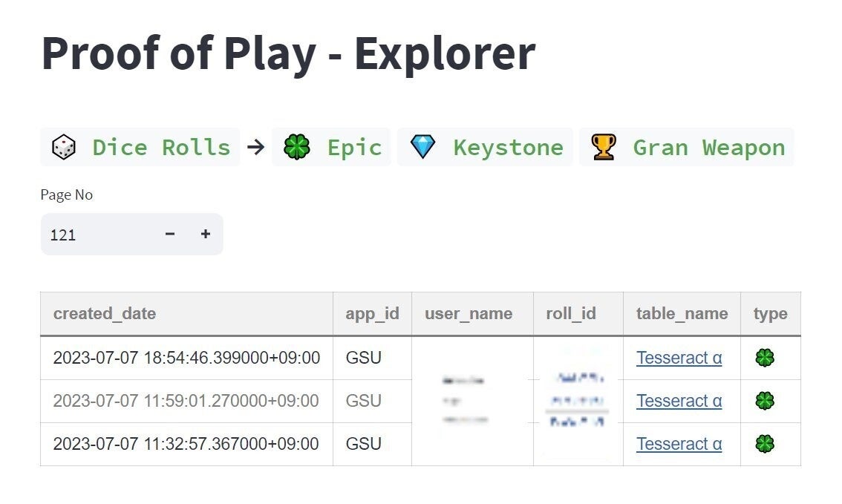
Task: Click the app_id column header
Action: 372,313
